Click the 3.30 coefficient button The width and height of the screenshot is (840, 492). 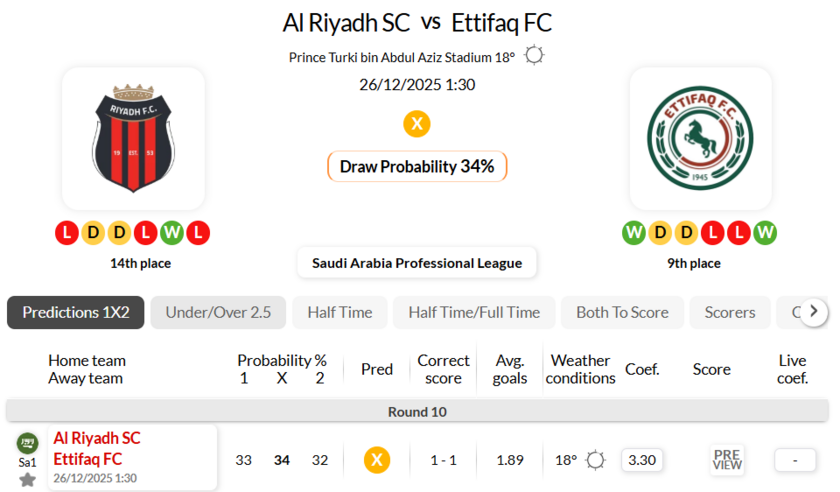[x=642, y=460]
